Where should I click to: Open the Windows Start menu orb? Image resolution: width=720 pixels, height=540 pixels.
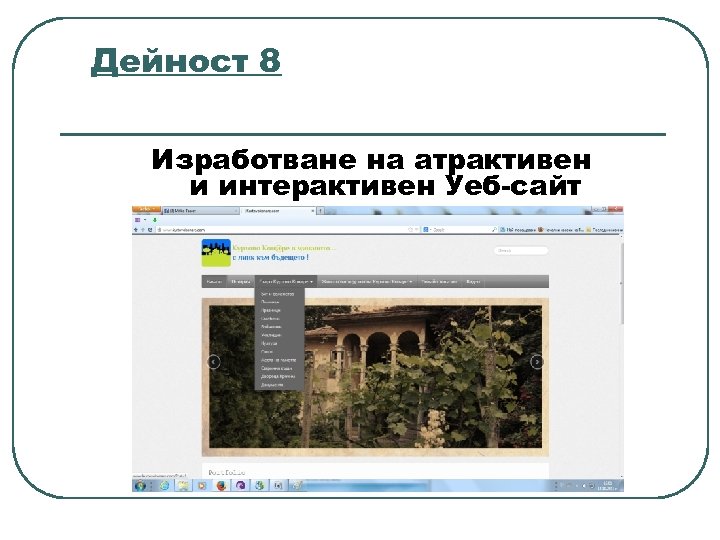pos(141,485)
